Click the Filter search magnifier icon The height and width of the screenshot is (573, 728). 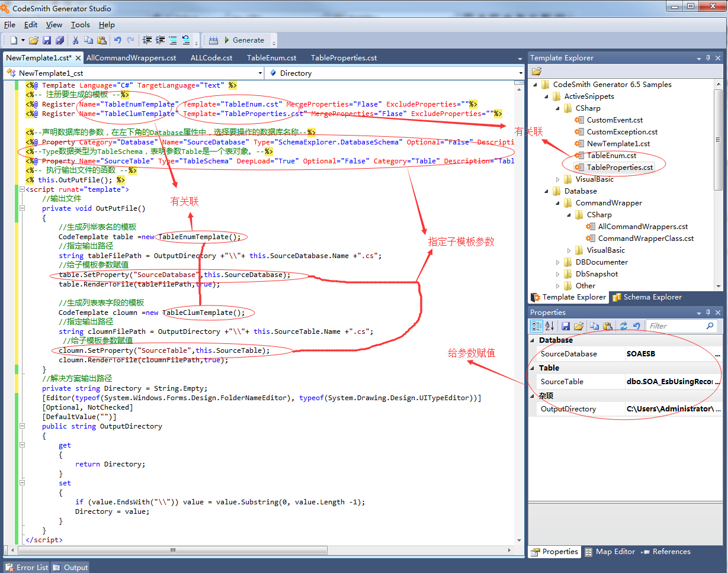710,326
